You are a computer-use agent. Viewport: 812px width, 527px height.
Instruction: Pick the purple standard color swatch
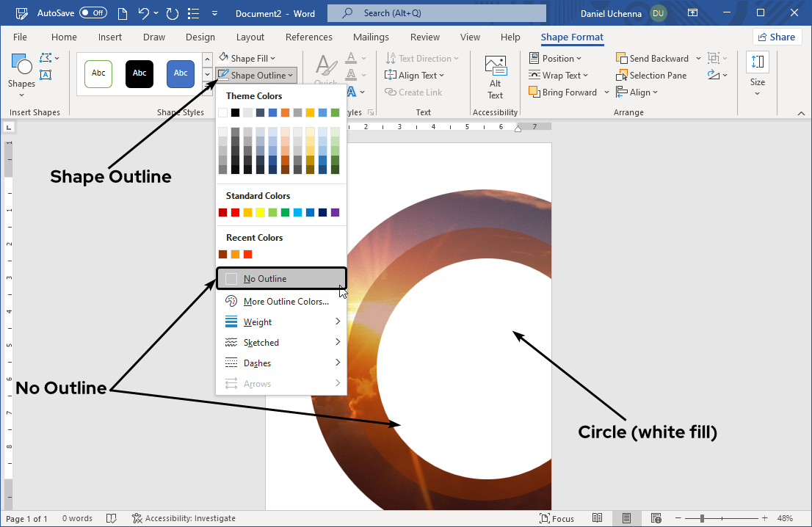(336, 213)
